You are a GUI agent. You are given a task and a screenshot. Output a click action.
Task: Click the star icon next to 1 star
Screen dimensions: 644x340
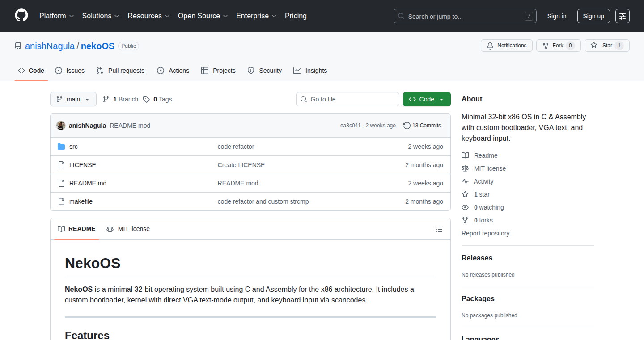[x=465, y=194]
